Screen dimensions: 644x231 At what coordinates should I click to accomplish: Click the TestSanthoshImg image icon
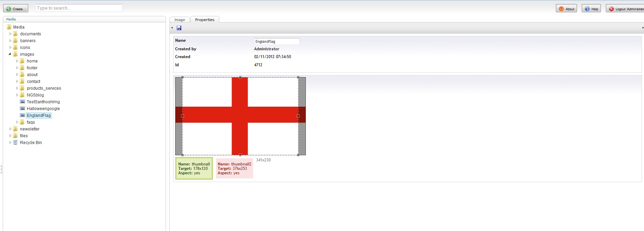(x=22, y=102)
